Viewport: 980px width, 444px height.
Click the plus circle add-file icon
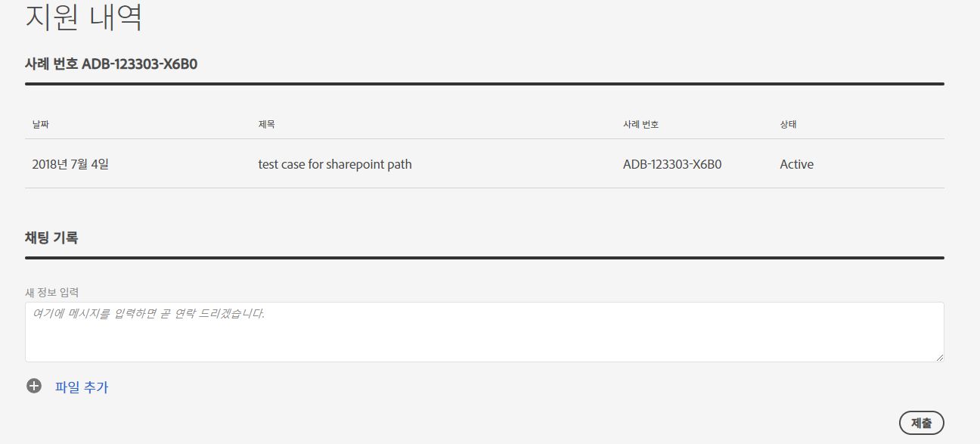pyautogui.click(x=33, y=387)
